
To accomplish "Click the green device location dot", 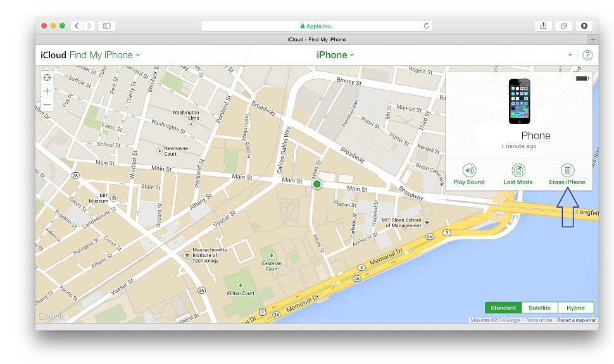I will (317, 184).
